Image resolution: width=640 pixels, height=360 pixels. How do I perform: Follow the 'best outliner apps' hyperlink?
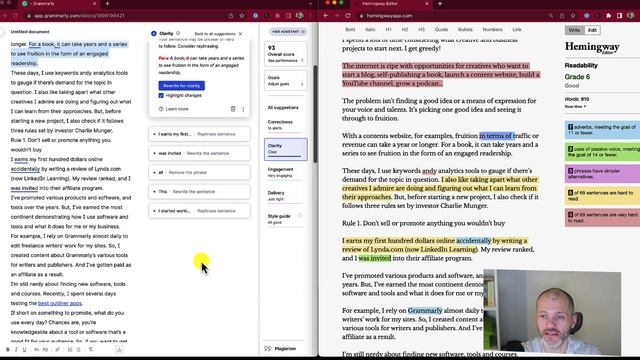[x=60, y=303]
